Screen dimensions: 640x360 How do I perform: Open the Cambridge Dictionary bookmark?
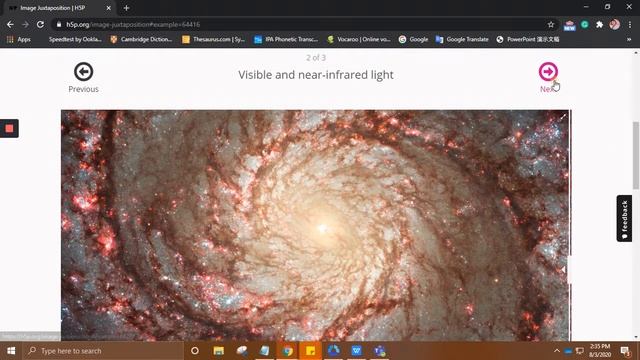tap(141, 39)
